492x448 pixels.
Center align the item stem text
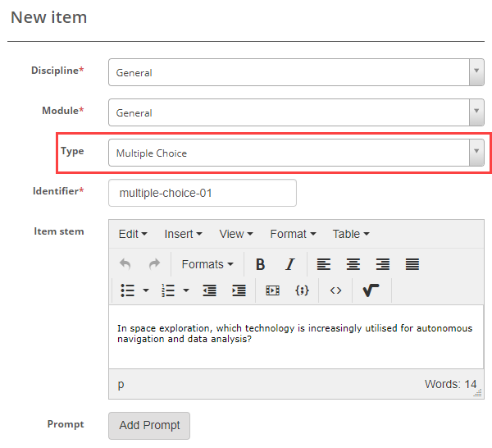[x=353, y=264]
